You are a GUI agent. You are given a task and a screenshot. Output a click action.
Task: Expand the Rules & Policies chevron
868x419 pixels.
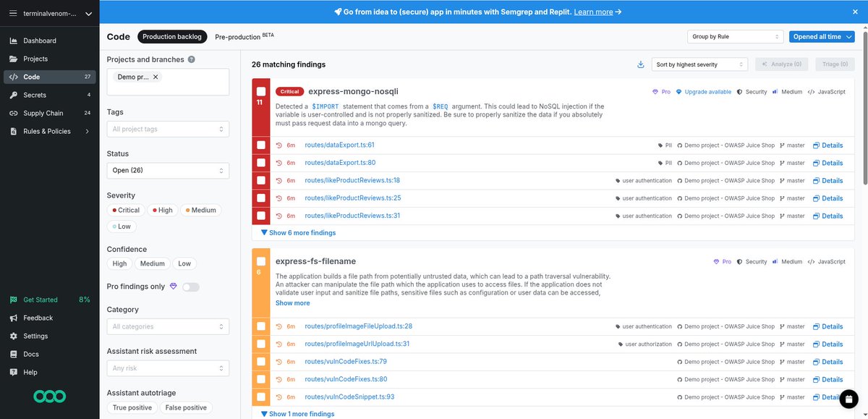pyautogui.click(x=88, y=131)
